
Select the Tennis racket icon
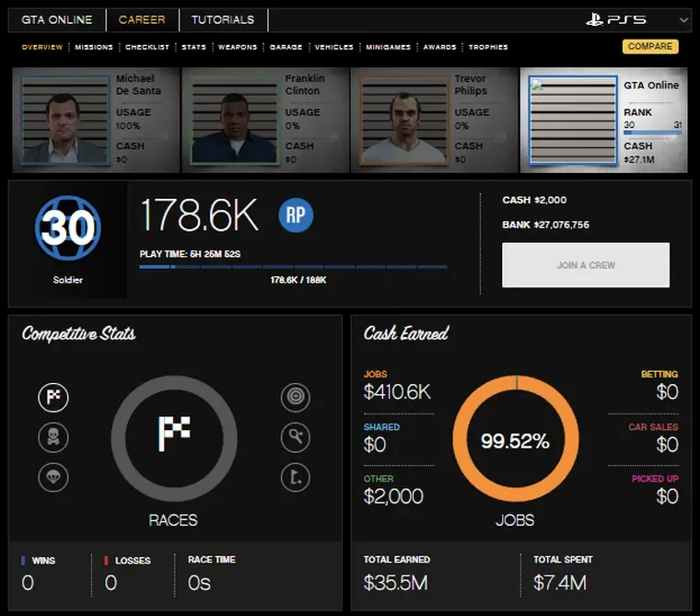tap(296, 437)
